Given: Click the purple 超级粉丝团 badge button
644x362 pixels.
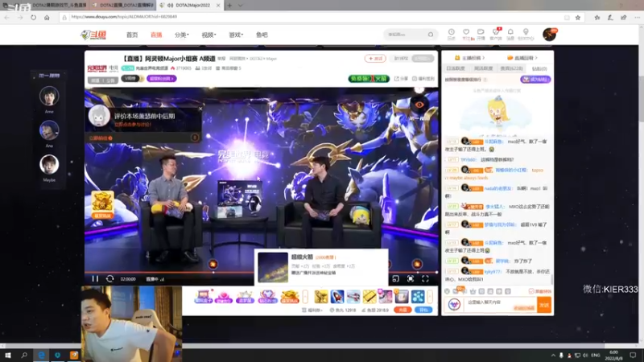Looking at the screenshot, I should tap(162, 78).
